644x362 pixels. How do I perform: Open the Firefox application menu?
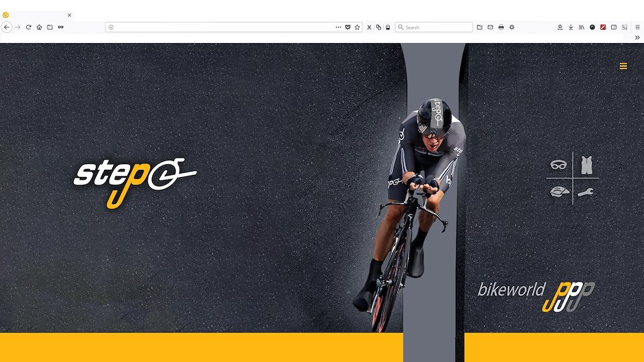[x=637, y=27]
